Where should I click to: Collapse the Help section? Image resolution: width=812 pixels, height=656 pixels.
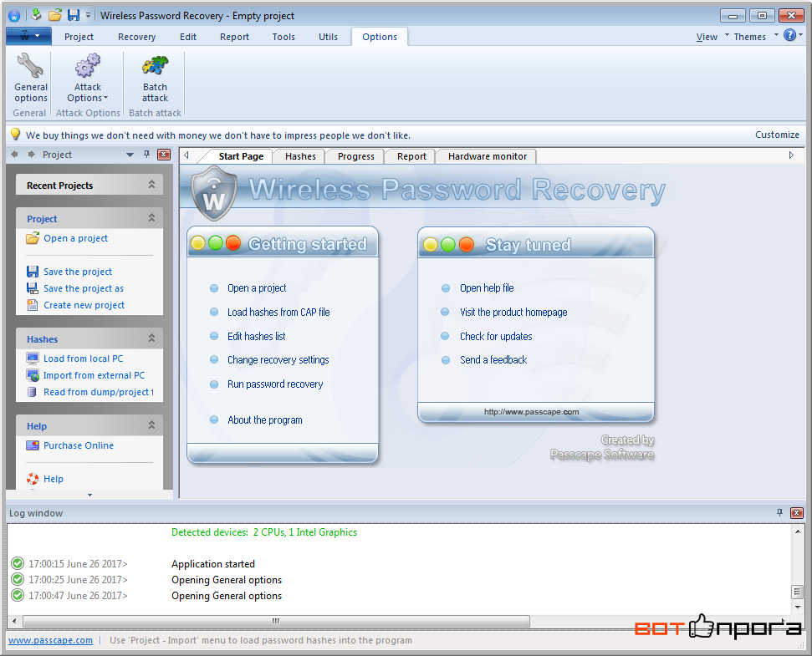151,425
